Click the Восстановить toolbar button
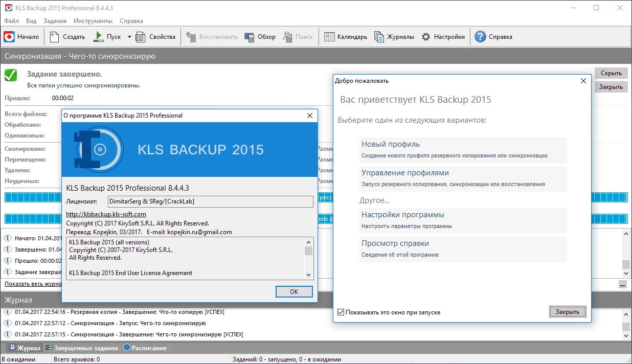 (x=212, y=37)
